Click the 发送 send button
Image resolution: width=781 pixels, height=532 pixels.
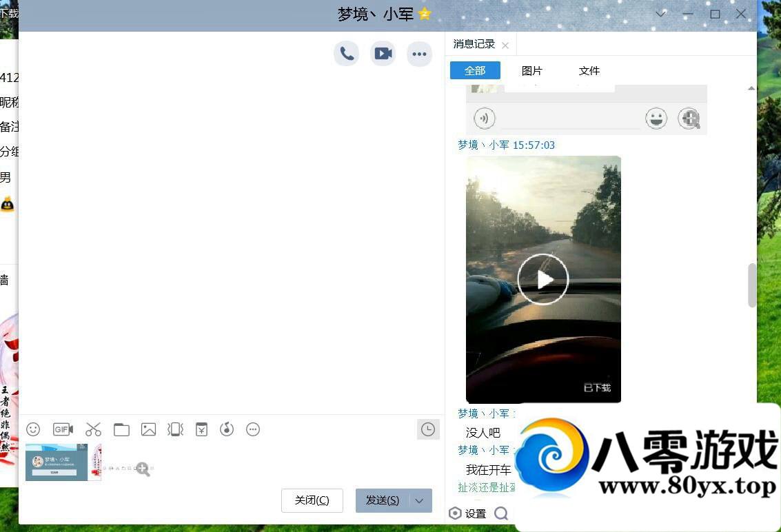[382, 500]
